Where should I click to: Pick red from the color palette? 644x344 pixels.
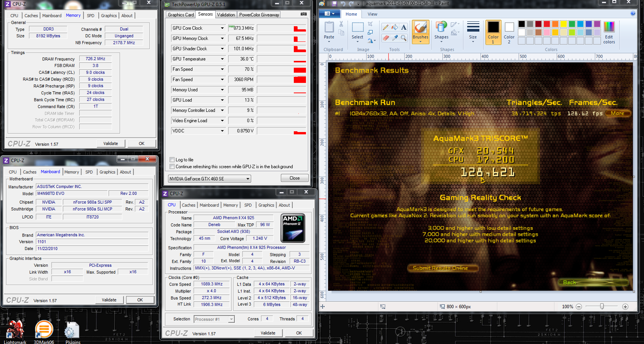[x=547, y=24]
